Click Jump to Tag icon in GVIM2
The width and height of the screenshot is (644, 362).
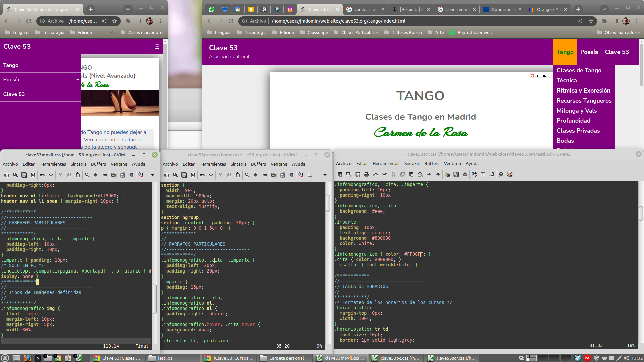pyautogui.click(x=492, y=174)
